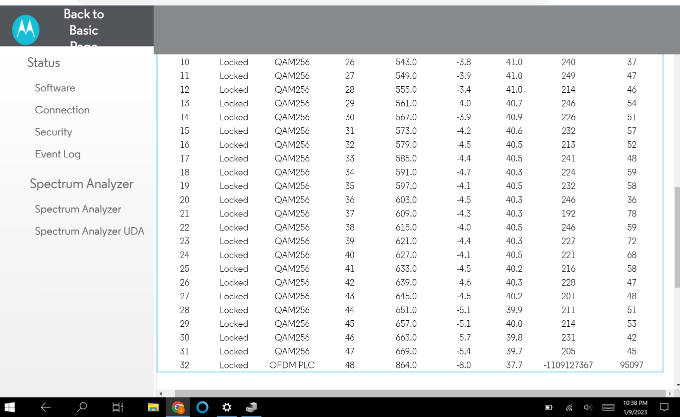Click the taskbar back arrow
680x417 pixels.
pyautogui.click(x=45, y=407)
